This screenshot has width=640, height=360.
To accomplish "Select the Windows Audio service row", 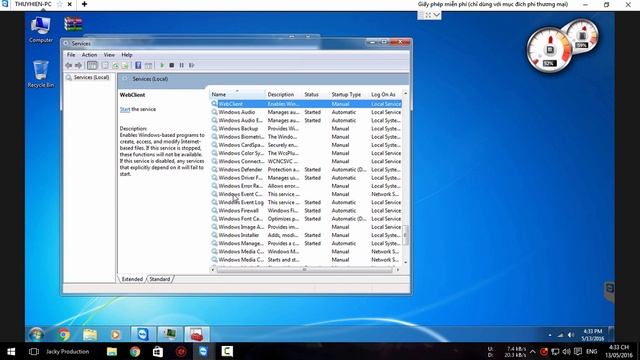I will click(306, 112).
